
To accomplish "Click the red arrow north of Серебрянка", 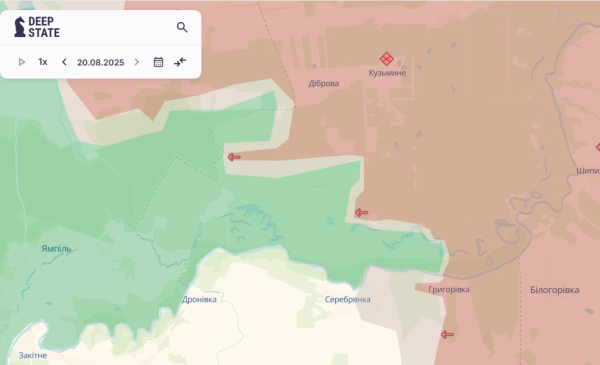I will tap(362, 212).
